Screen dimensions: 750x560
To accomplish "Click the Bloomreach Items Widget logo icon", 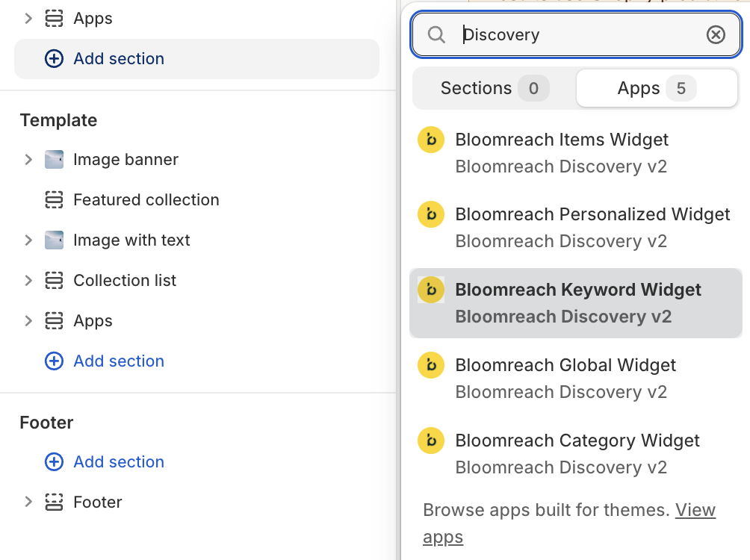I will (x=431, y=140).
